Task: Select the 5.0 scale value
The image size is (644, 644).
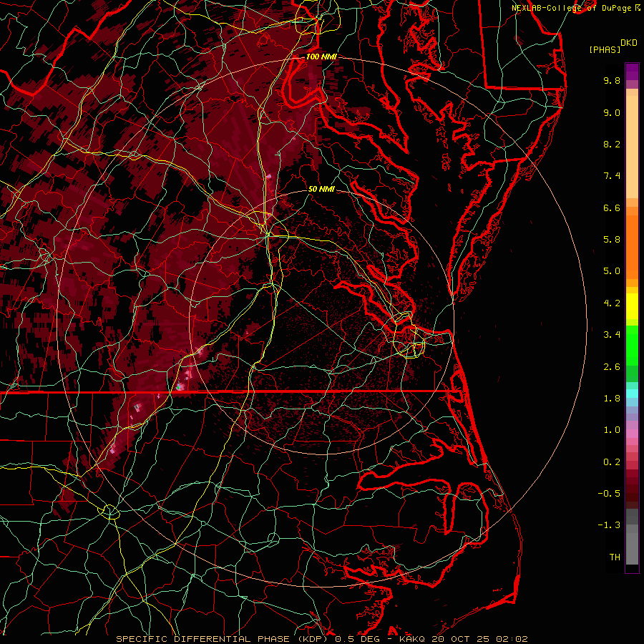Action: pyautogui.click(x=612, y=271)
